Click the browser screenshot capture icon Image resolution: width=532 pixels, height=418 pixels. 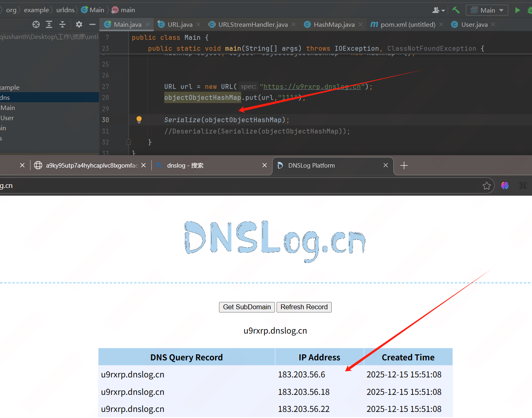(523, 185)
